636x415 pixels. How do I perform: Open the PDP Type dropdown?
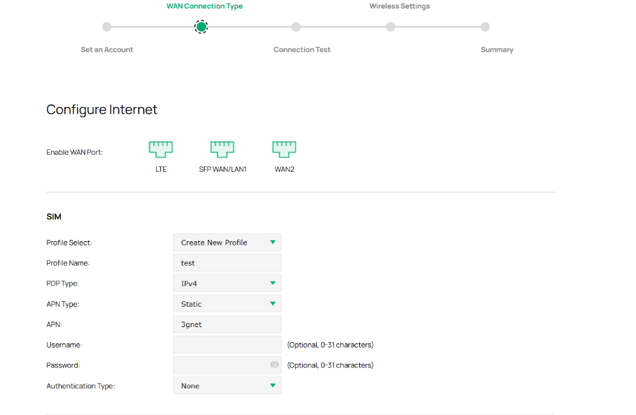click(227, 283)
